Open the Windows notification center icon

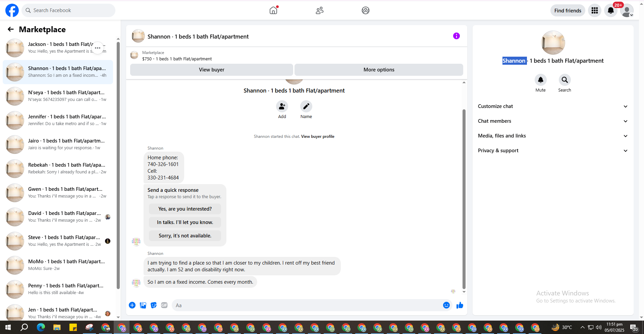click(x=634, y=327)
